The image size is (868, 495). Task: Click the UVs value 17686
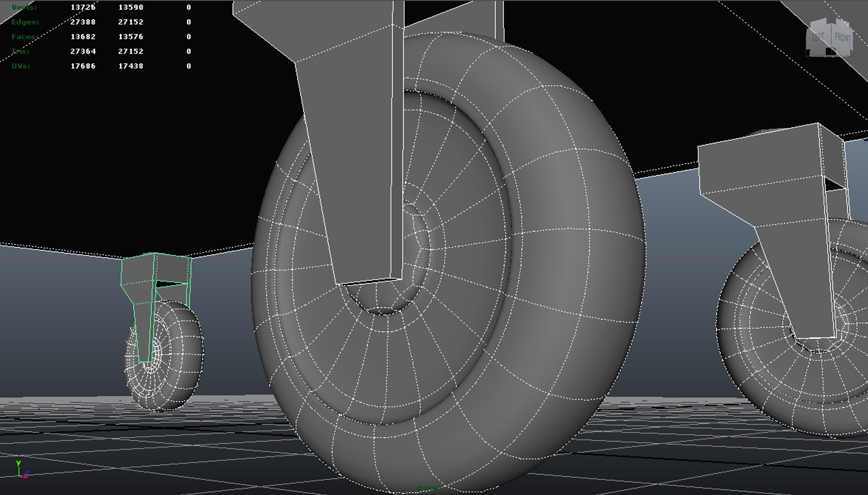(83, 66)
